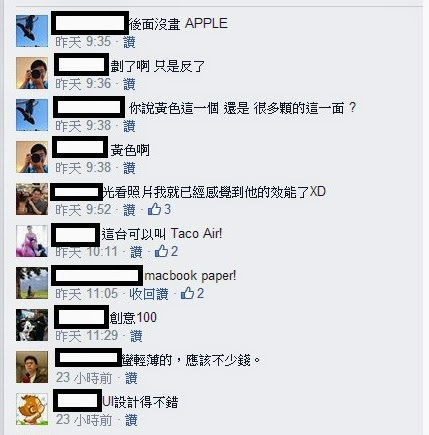Image resolution: width=429 pixels, height=435 pixels.
Task: Click the thumbs-up icon showing 3 likes
Action: point(154,209)
